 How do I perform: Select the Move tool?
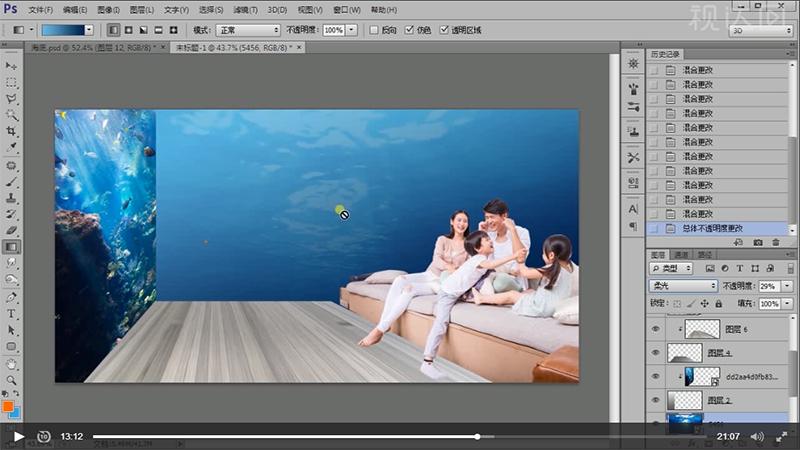(x=11, y=66)
